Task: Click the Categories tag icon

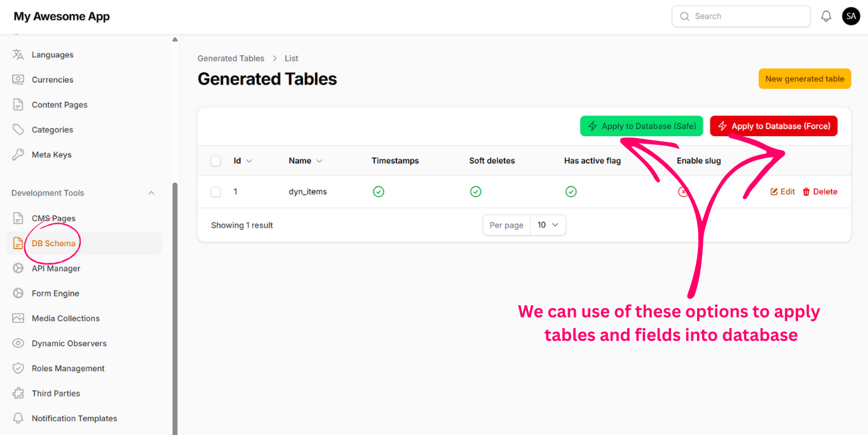Action: point(18,130)
